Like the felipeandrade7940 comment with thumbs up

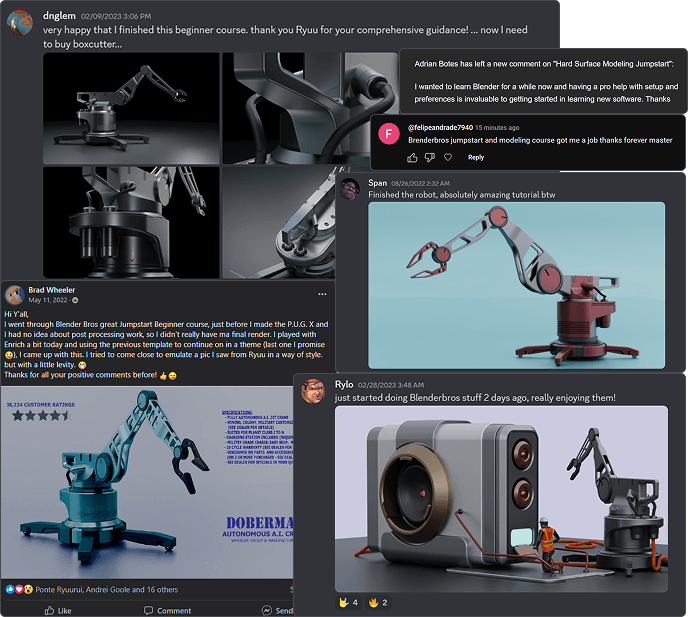coord(412,158)
